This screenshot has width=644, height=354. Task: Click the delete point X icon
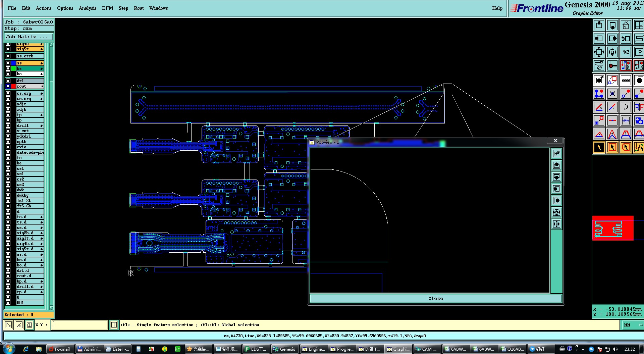pos(612,94)
